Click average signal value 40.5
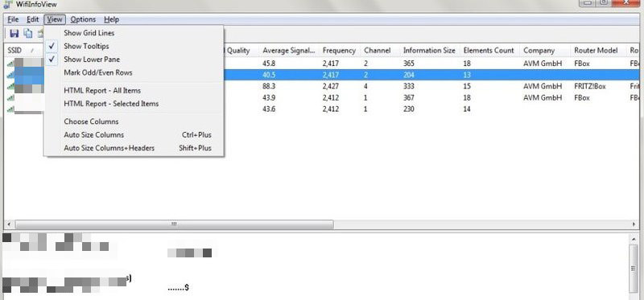The width and height of the screenshot is (644, 300). pyautogui.click(x=269, y=75)
